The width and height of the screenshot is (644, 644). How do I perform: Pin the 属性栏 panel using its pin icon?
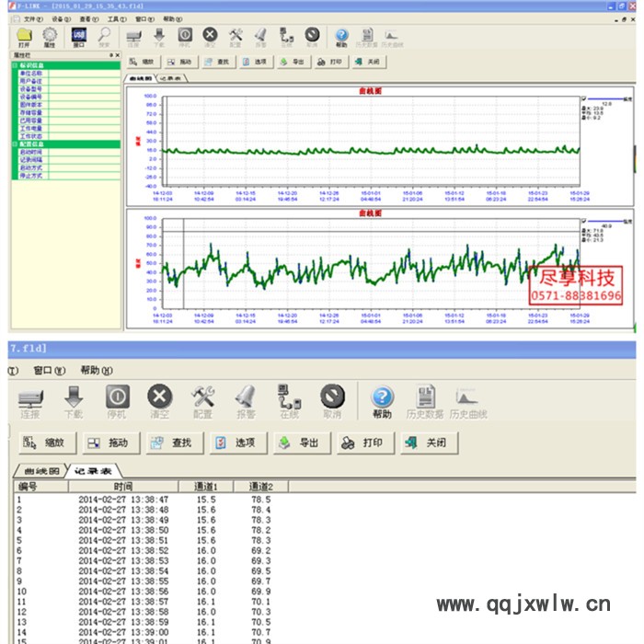(111, 55)
